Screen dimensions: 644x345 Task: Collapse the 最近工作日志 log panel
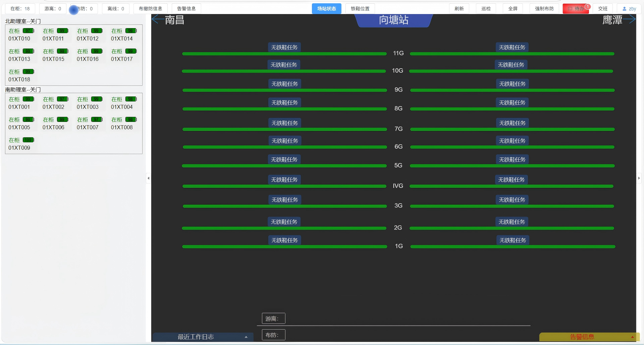(x=246, y=337)
